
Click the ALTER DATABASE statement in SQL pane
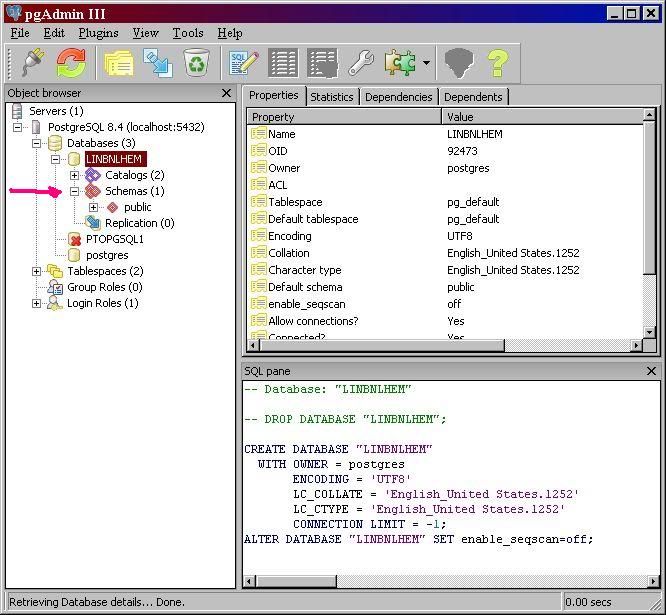[418, 539]
